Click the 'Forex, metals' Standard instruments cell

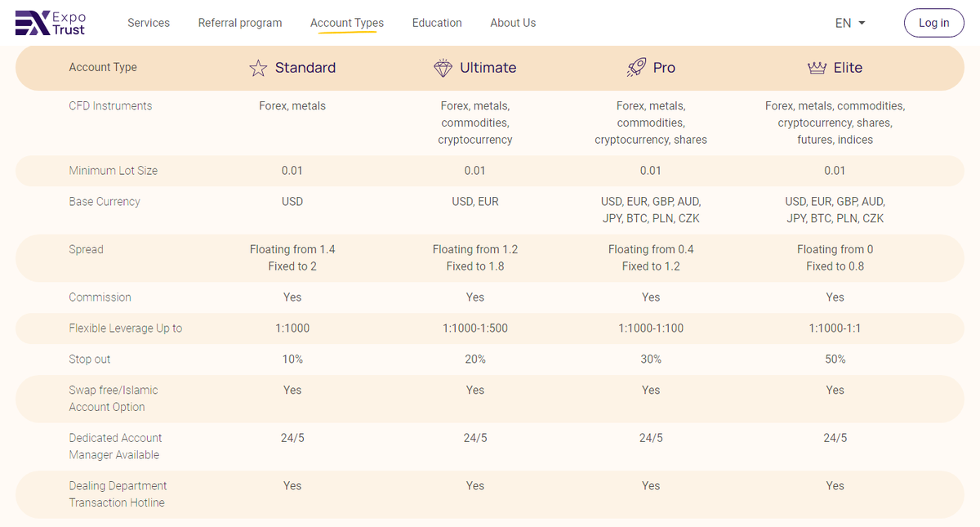coord(292,105)
